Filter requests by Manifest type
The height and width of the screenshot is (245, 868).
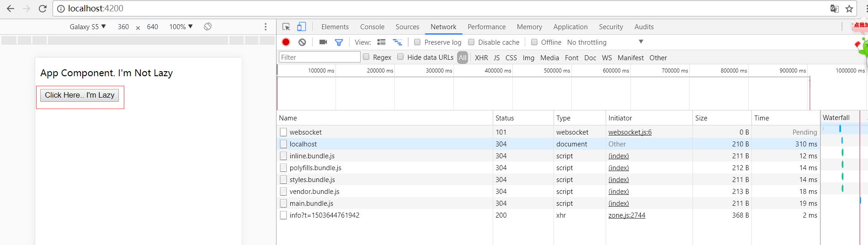630,57
